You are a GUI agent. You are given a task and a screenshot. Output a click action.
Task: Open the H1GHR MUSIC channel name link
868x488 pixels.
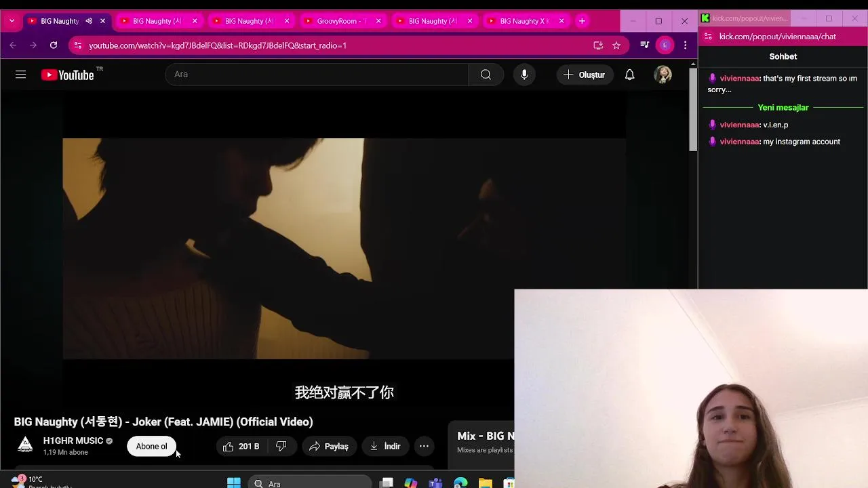73,441
